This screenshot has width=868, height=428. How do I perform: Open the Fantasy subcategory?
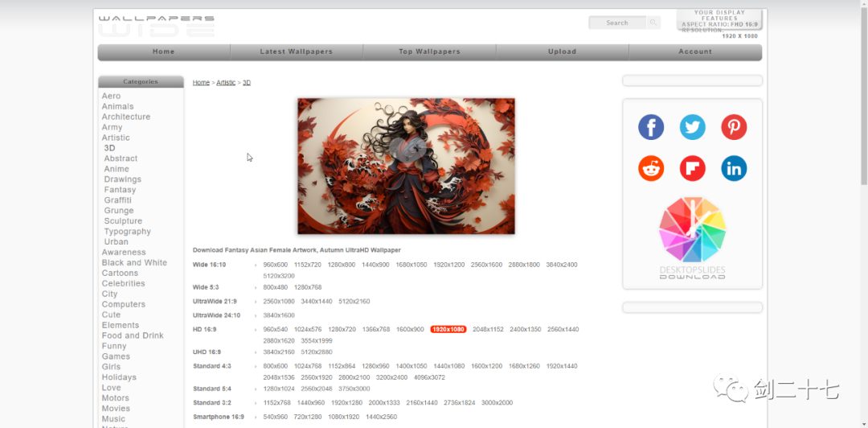120,190
